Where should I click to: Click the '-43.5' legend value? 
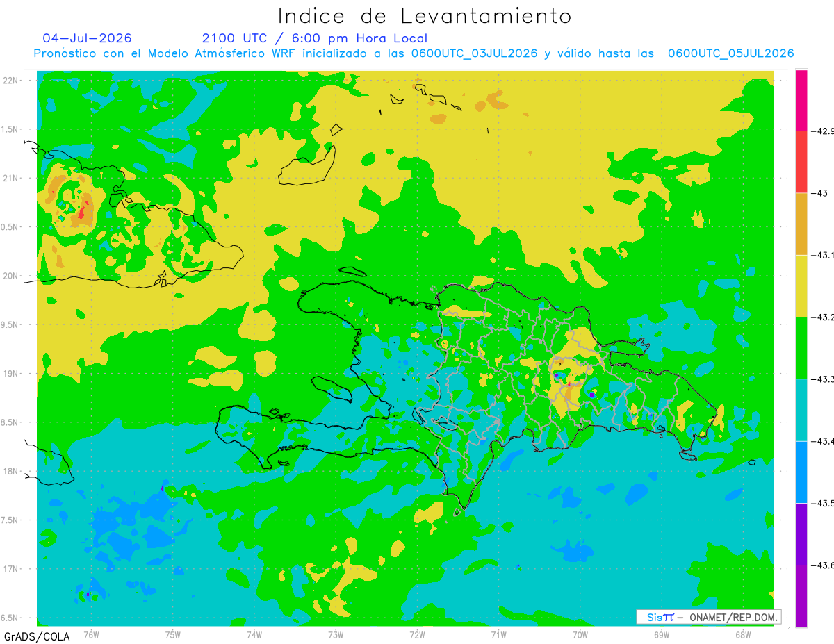(x=823, y=502)
